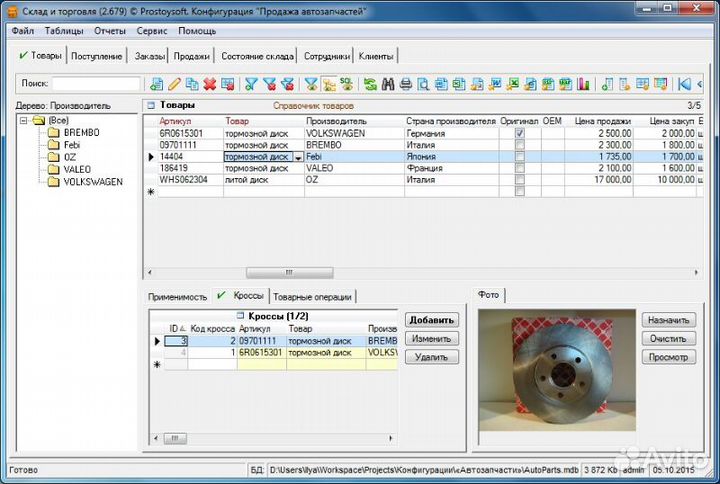
Task: Check Оригинал checkbox in BREMBO row
Action: coord(518,145)
